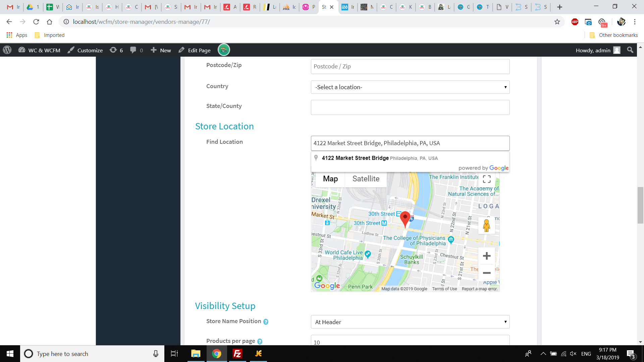Click 30th Street metro station label
Image resolution: width=644 pixels, height=362 pixels.
pos(370,223)
